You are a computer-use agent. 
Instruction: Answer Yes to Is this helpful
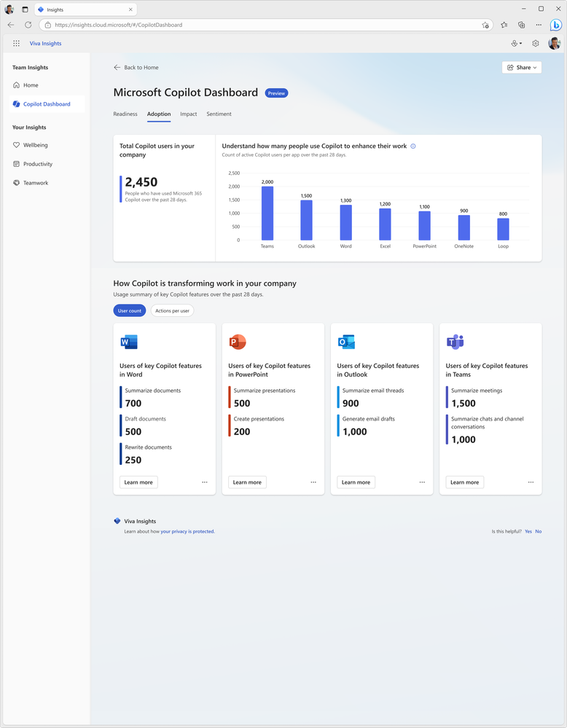[x=528, y=531]
